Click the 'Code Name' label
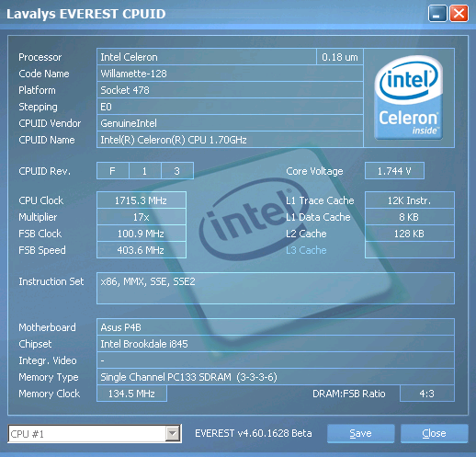This screenshot has height=457, width=476. point(44,74)
